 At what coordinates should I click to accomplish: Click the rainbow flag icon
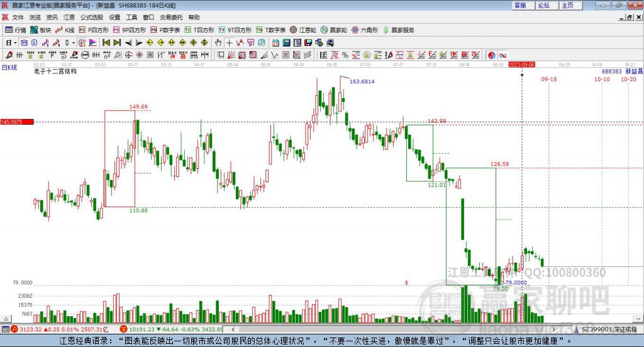(x=93, y=43)
